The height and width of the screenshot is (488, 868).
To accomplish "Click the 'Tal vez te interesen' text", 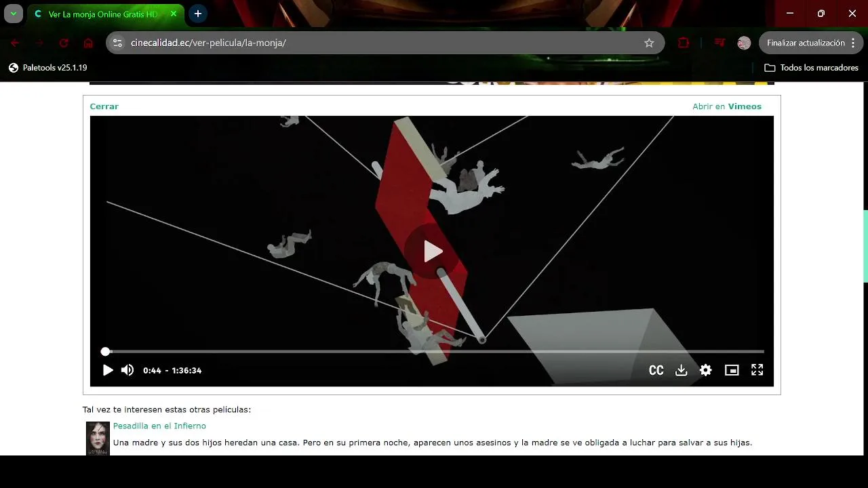I will coord(167,409).
